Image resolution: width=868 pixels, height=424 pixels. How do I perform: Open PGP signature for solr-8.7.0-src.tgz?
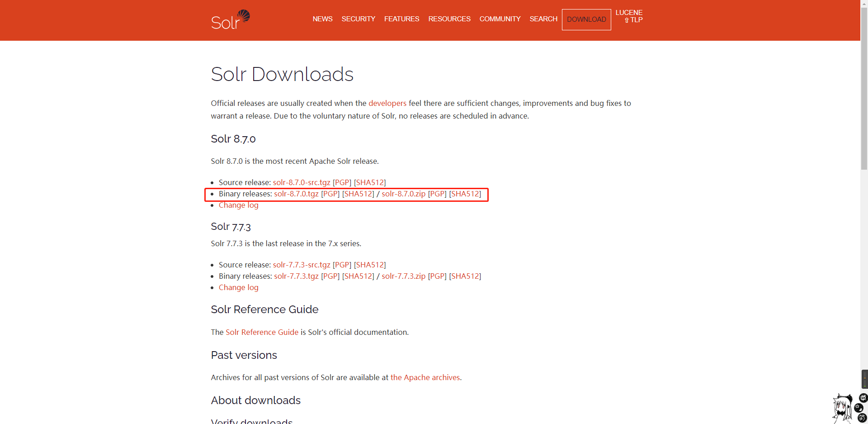(342, 182)
